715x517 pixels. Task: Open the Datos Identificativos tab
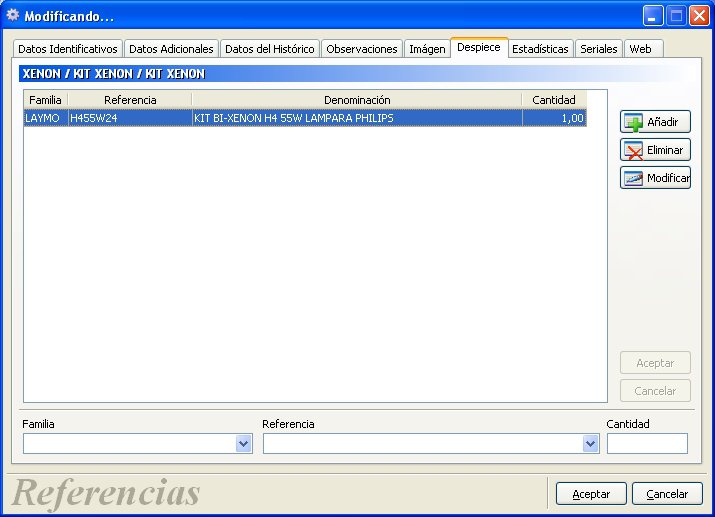click(x=68, y=49)
